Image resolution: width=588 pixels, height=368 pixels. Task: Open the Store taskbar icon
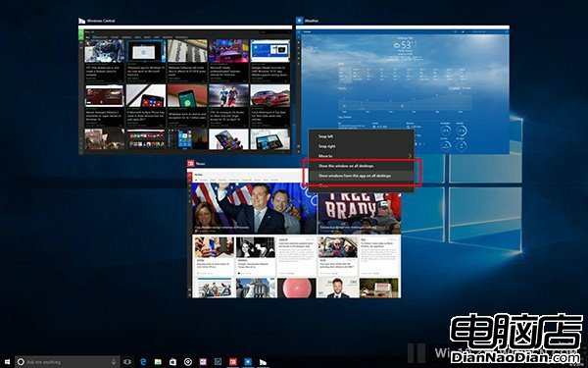[172, 361]
